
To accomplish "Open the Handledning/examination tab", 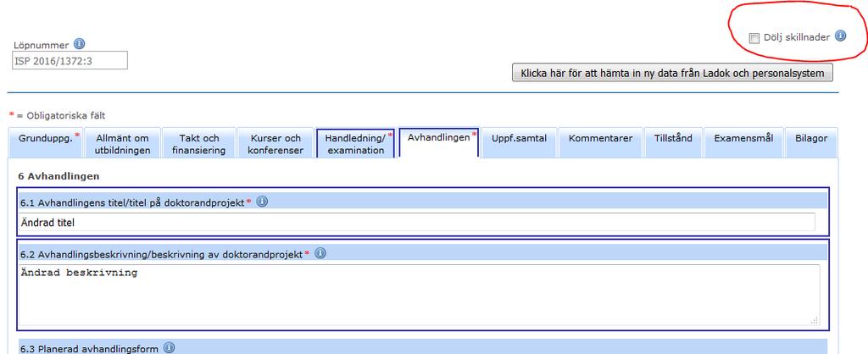I will 355,143.
